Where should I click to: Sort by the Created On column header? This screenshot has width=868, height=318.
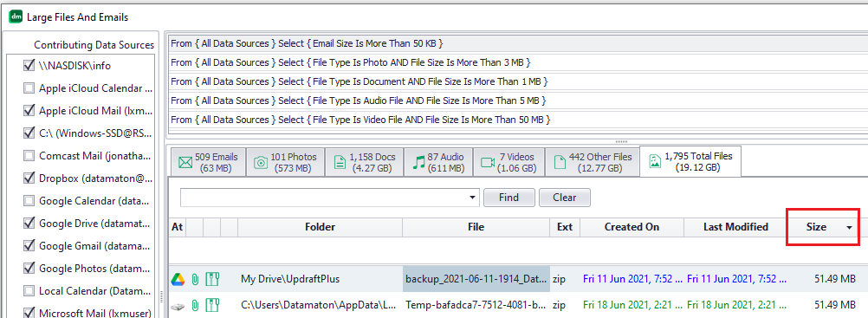[632, 227]
